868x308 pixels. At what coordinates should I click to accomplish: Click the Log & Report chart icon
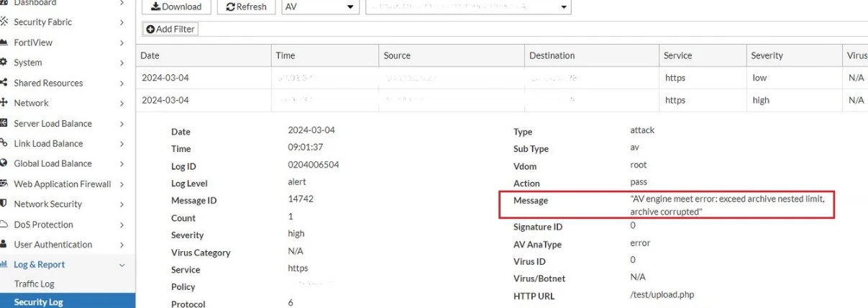[4, 264]
